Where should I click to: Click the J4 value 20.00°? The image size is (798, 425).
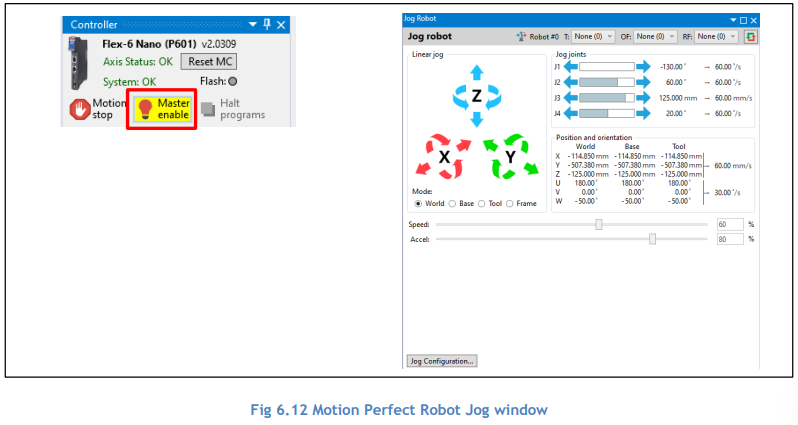[676, 113]
